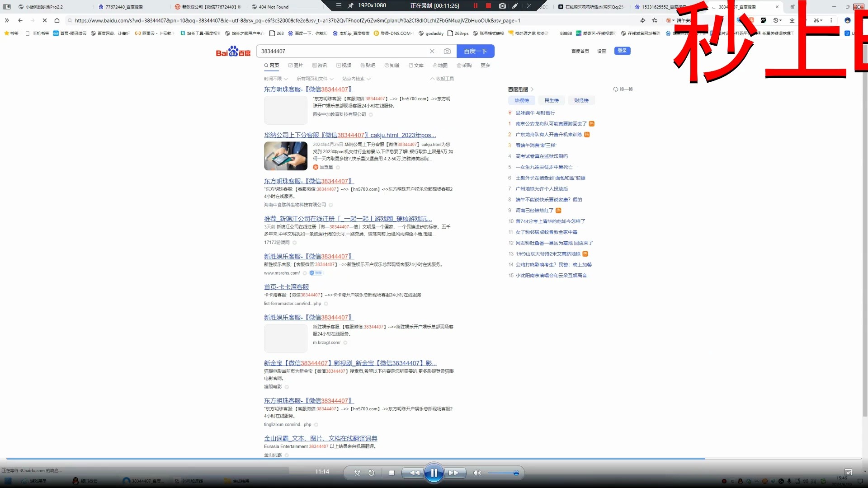
Task: Clear the Baidu search box text
Action: tap(432, 52)
